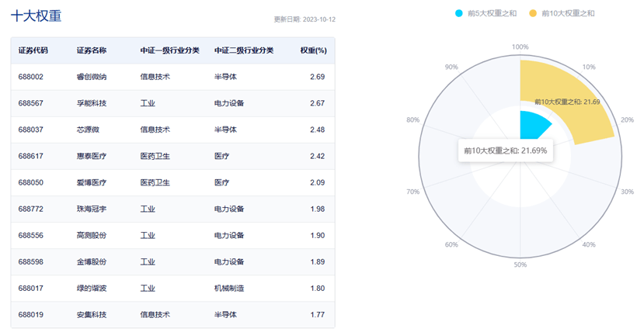Image resolution: width=644 pixels, height=332 pixels.
Task: Click the chart tooltip showing 21.69%
Action: click(x=505, y=150)
